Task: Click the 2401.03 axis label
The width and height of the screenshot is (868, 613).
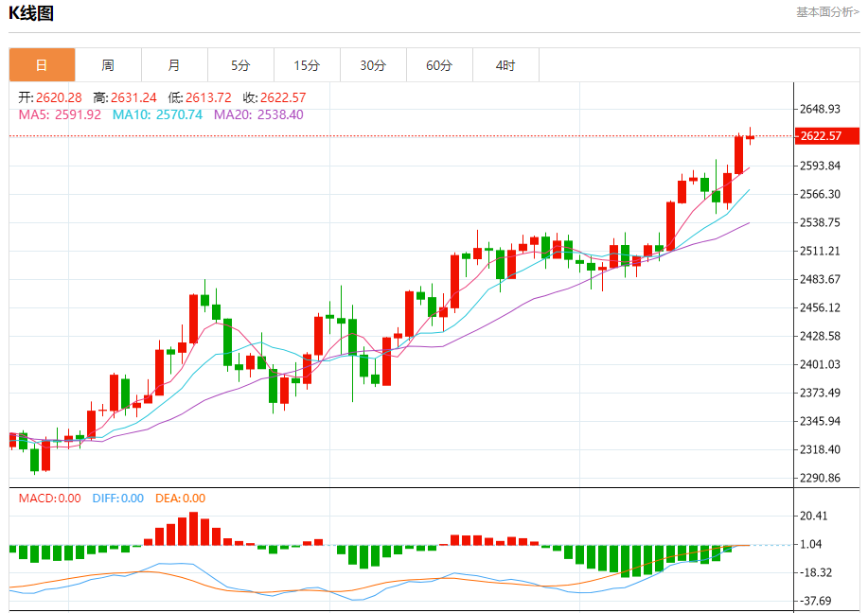Action: coord(820,364)
